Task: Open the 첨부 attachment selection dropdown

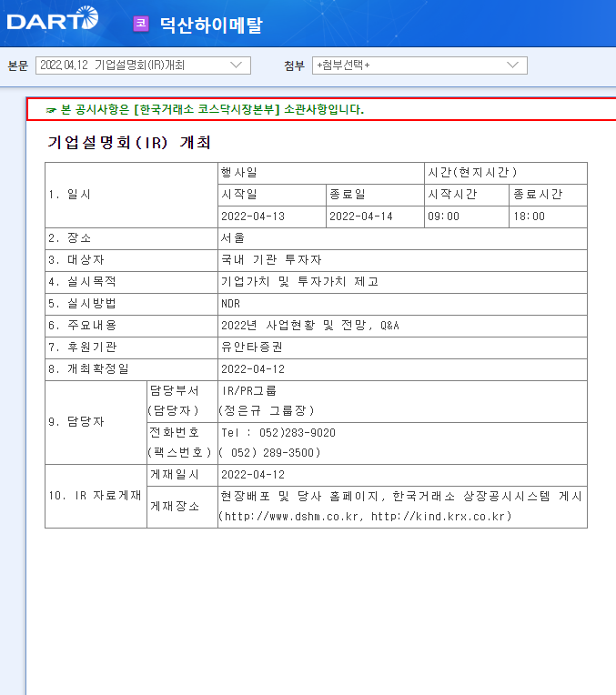Action: tap(419, 65)
